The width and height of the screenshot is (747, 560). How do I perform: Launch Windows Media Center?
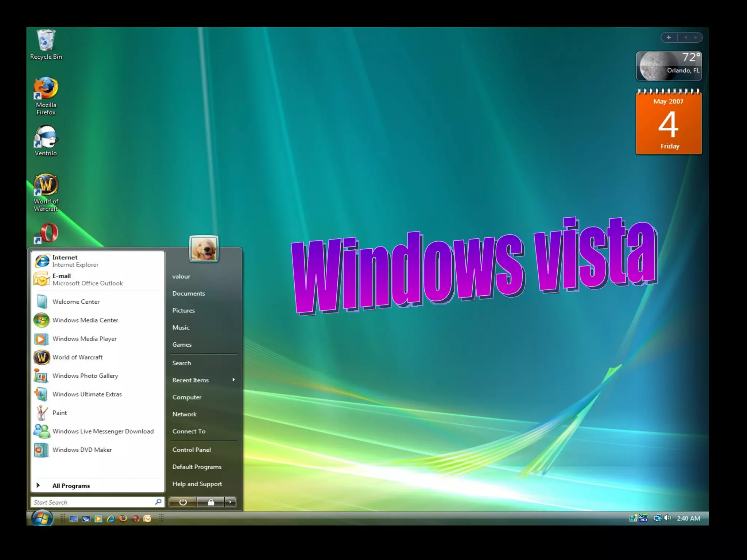(98, 320)
